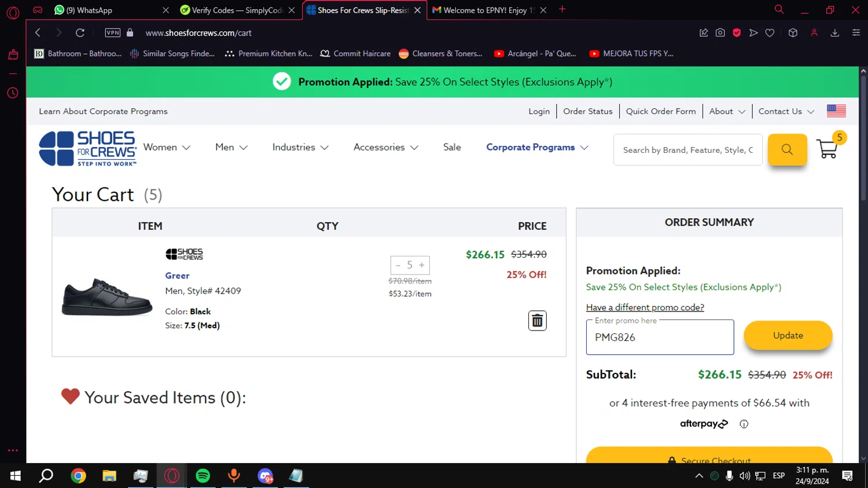This screenshot has height=488, width=868.
Task: Open the Quick Order Form
Action: (x=661, y=111)
